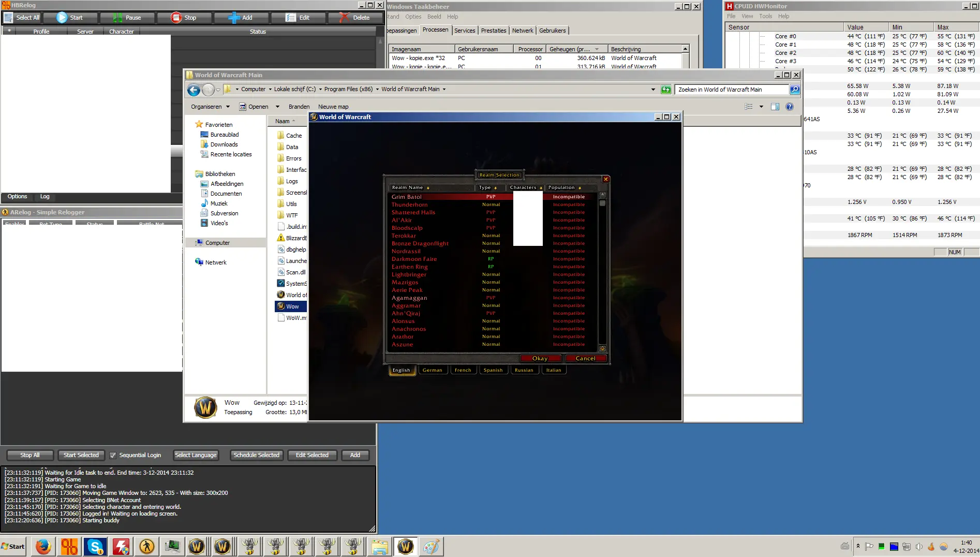Open Explorer help icon
This screenshot has width=980, height=557.
click(790, 107)
